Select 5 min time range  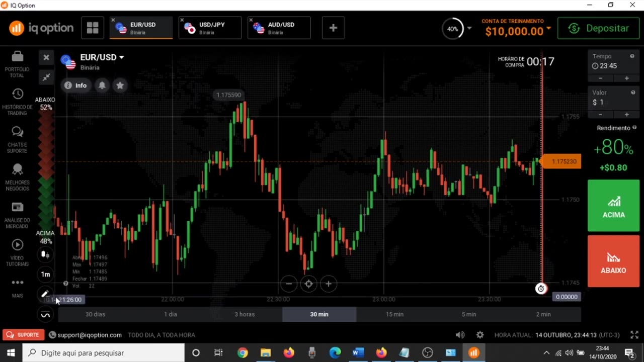pyautogui.click(x=469, y=314)
